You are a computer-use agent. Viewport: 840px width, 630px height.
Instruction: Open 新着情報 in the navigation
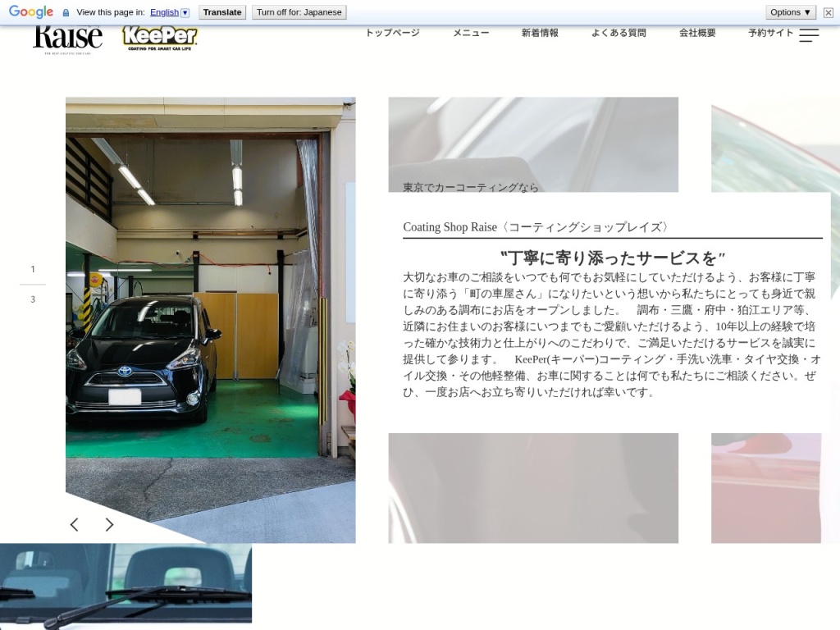(x=540, y=33)
